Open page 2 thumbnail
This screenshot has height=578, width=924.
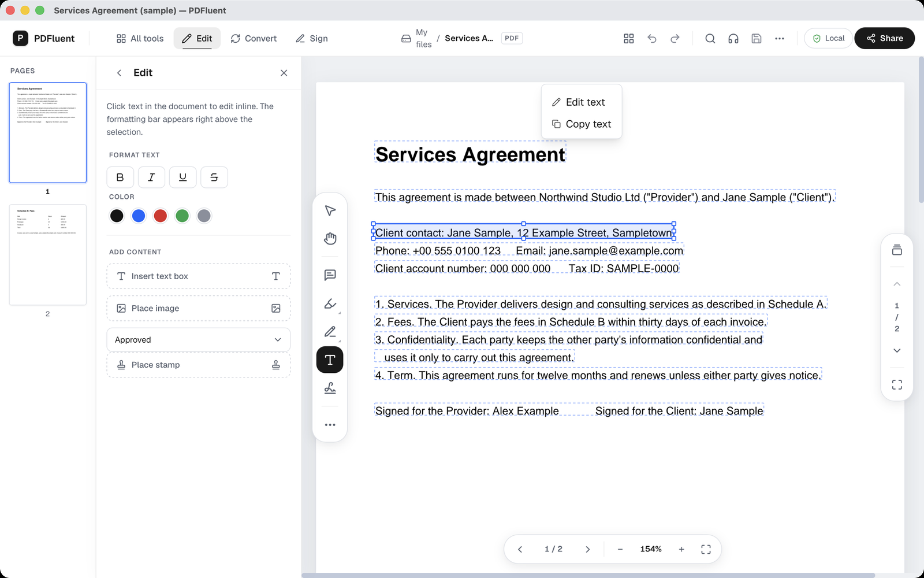[48, 254]
